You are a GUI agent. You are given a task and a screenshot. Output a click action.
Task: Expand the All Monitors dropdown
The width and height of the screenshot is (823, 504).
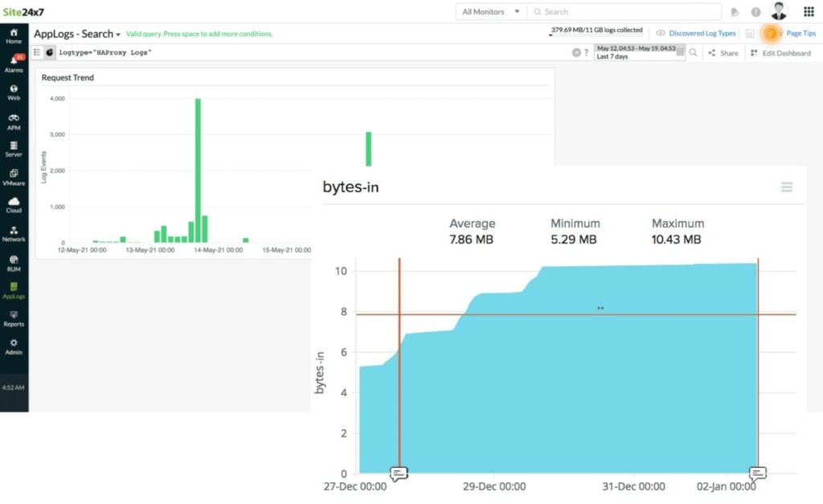pyautogui.click(x=490, y=11)
